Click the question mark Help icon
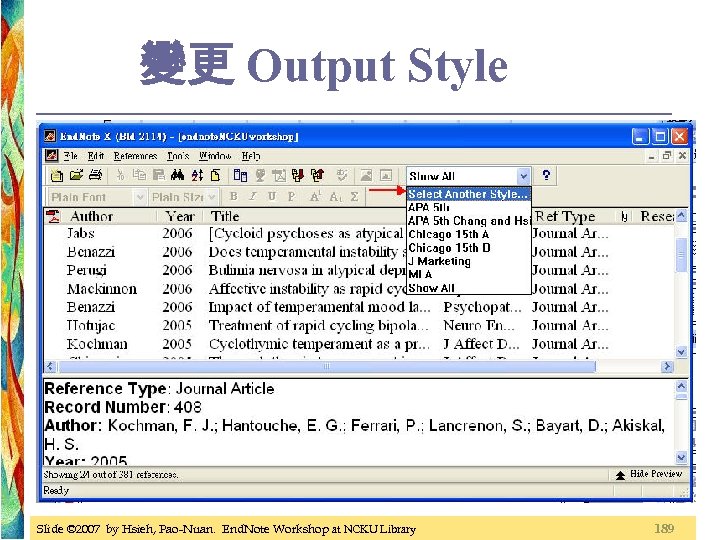Image resolution: width=720 pixels, height=540 pixels. (x=546, y=175)
